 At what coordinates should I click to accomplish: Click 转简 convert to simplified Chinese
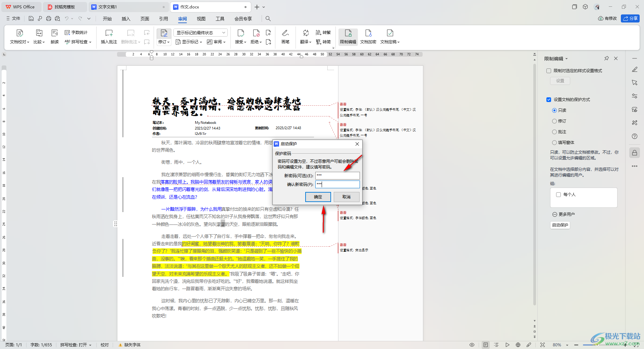point(323,42)
